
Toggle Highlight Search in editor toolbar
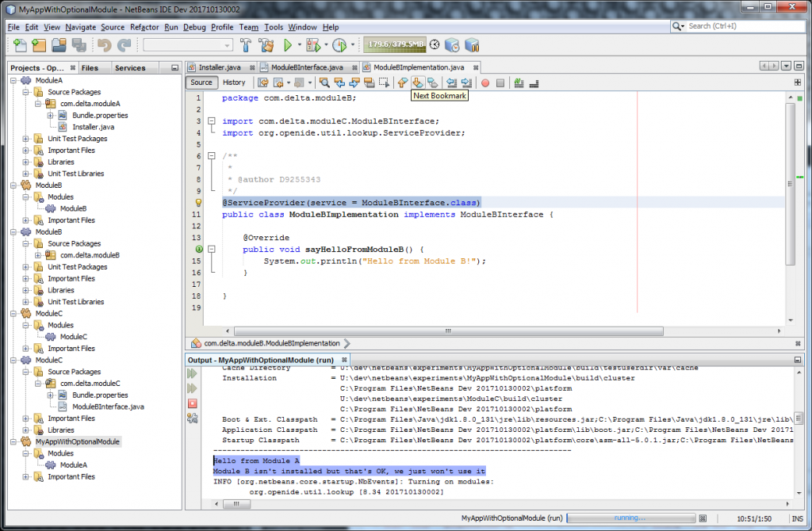370,82
